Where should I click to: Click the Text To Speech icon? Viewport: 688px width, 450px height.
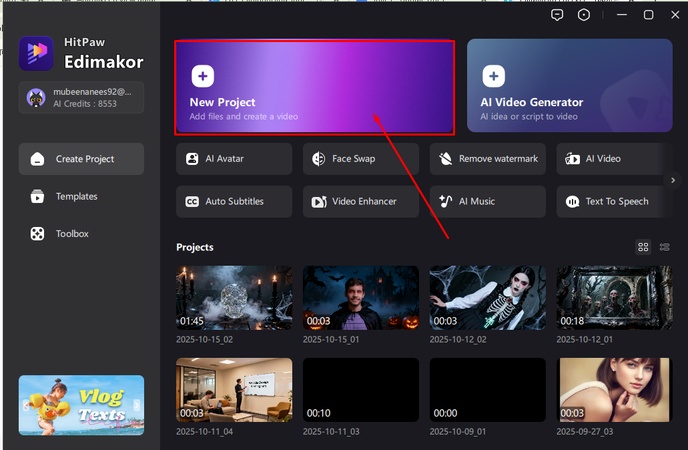(572, 201)
